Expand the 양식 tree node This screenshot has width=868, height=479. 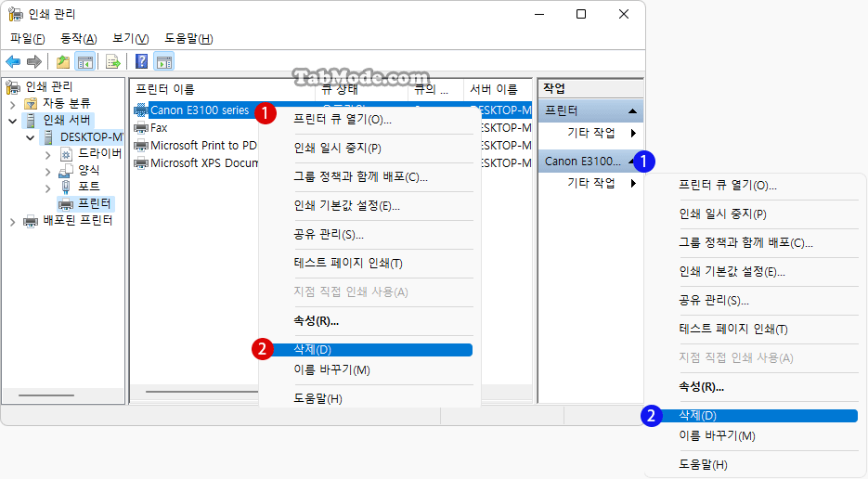point(48,172)
